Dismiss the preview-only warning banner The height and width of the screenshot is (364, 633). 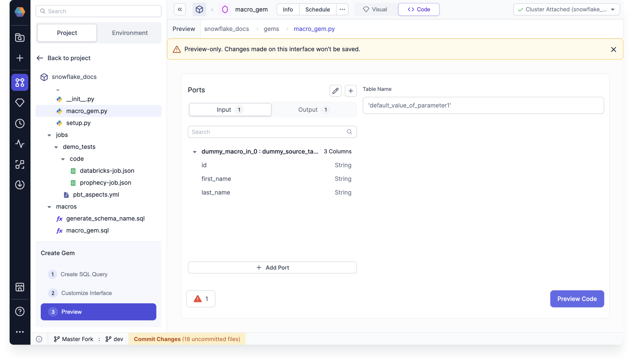(613, 49)
